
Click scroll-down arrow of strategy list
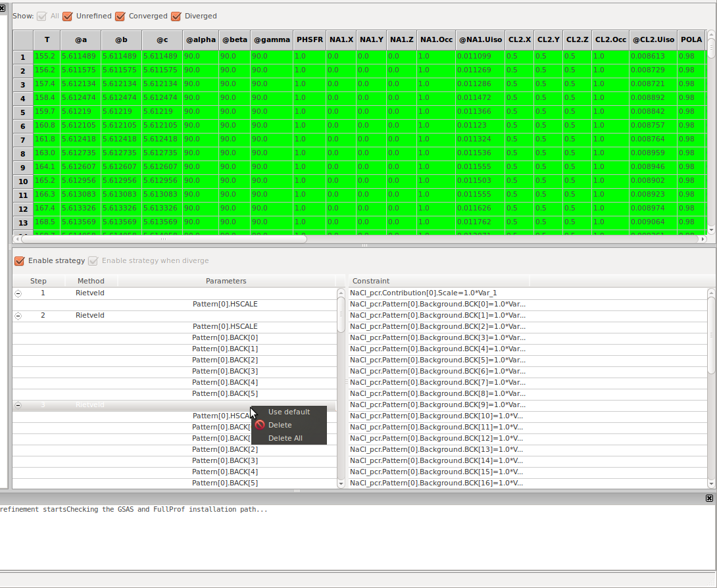tap(341, 483)
